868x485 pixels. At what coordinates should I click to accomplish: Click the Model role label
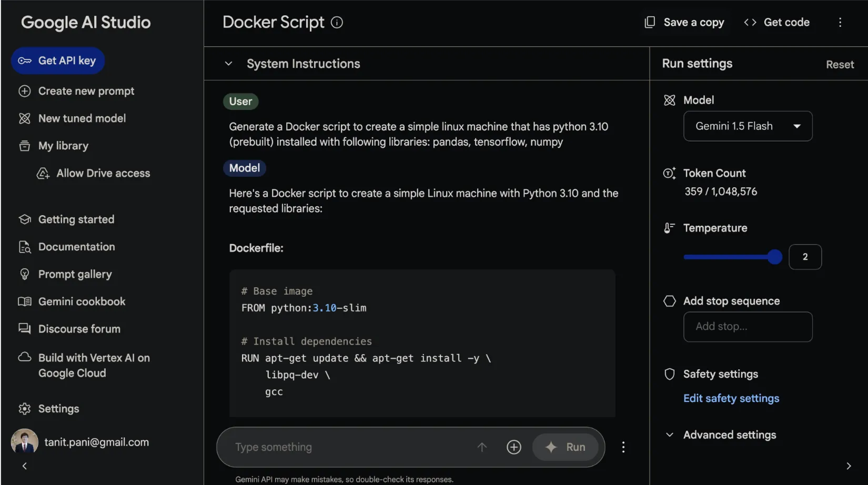[245, 168]
